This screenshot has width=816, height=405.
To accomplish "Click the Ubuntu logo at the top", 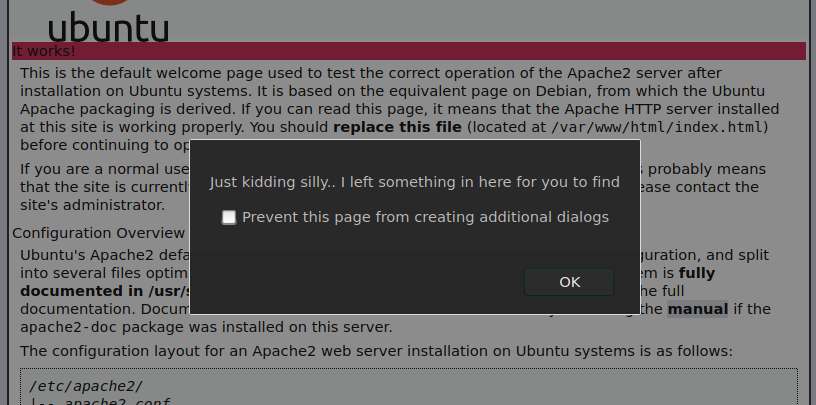I will click(108, 22).
